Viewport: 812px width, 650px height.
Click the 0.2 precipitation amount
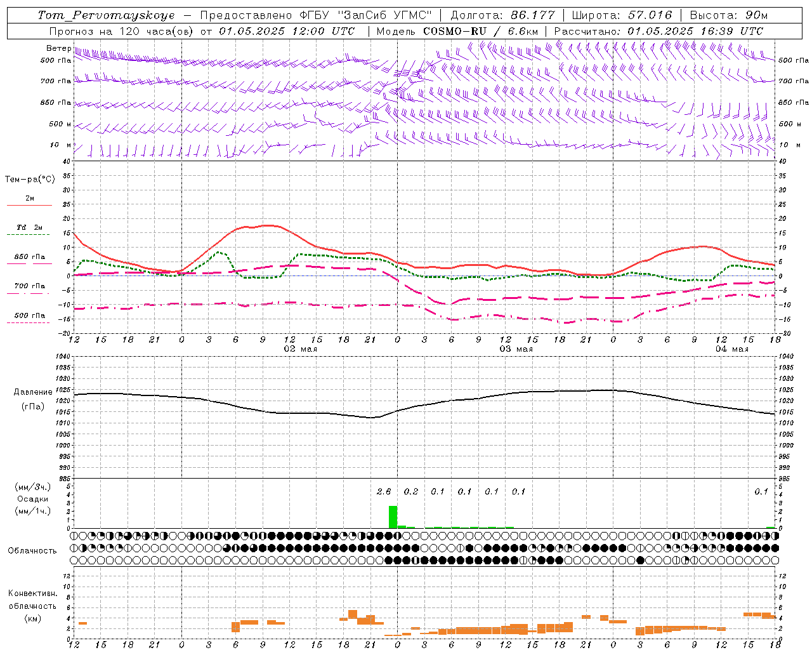point(411,491)
